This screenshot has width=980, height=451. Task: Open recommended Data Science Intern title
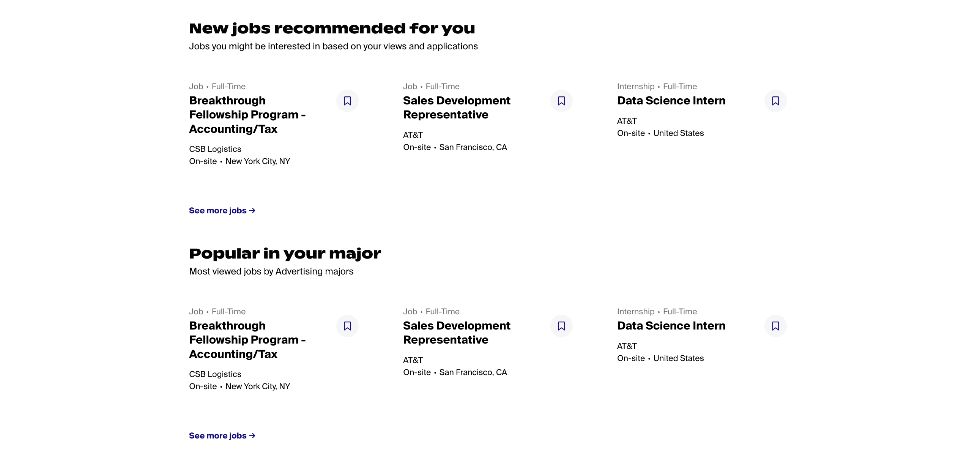[x=671, y=101]
